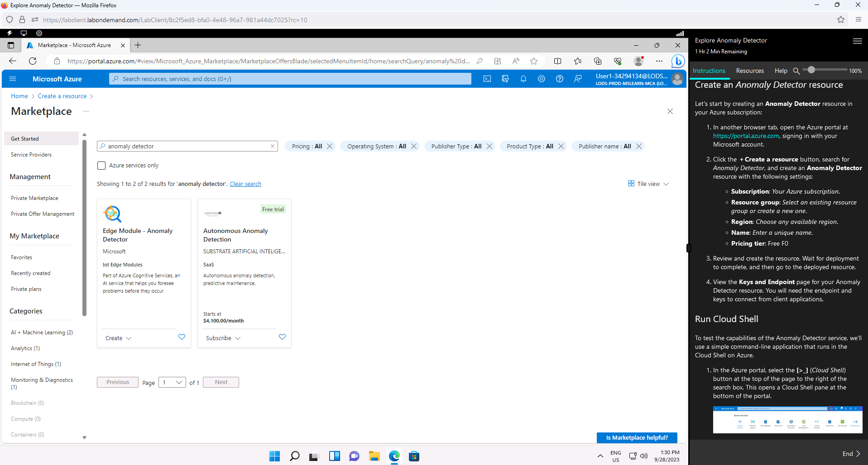The height and width of the screenshot is (465, 868).
Task: Select 'Get Started' in the Marketplace sidebar
Action: coord(24,138)
